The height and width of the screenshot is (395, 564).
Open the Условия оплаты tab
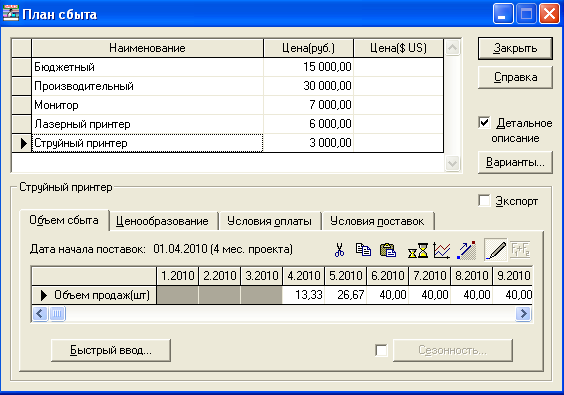pyautogui.click(x=269, y=221)
